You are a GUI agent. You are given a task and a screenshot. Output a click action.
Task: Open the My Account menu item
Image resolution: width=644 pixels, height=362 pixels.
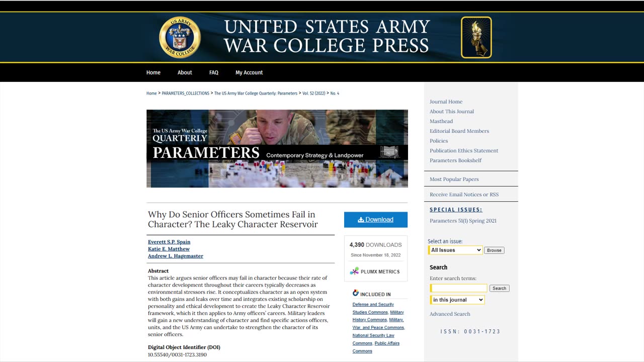point(249,72)
